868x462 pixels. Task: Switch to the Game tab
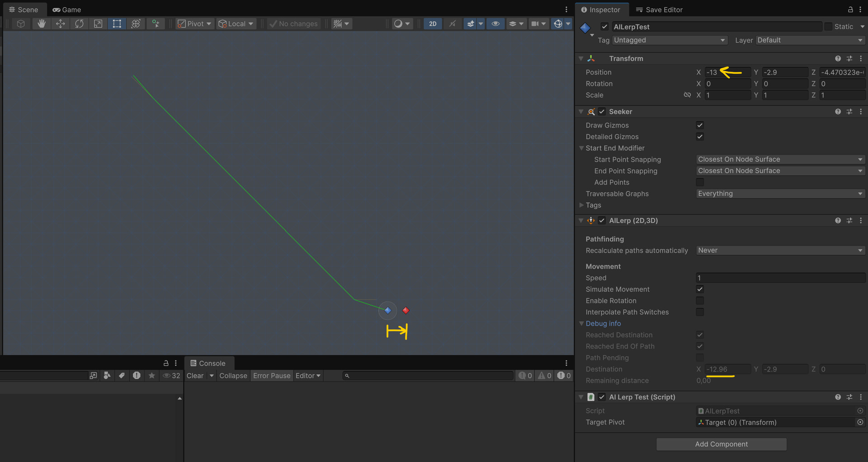pyautogui.click(x=67, y=9)
